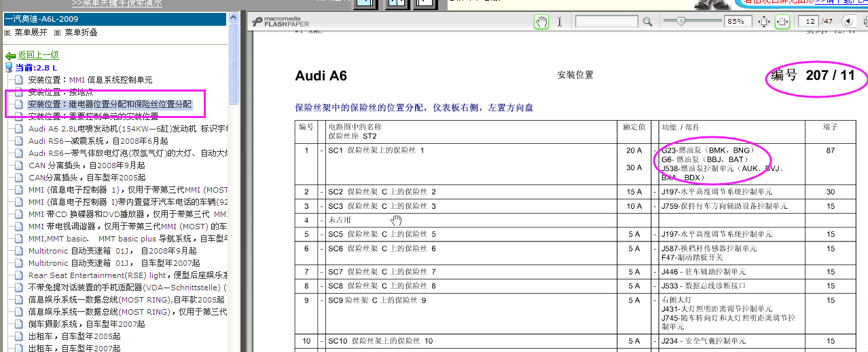Click the 额定值 column header
This screenshot has height=352, width=868.
point(634,128)
